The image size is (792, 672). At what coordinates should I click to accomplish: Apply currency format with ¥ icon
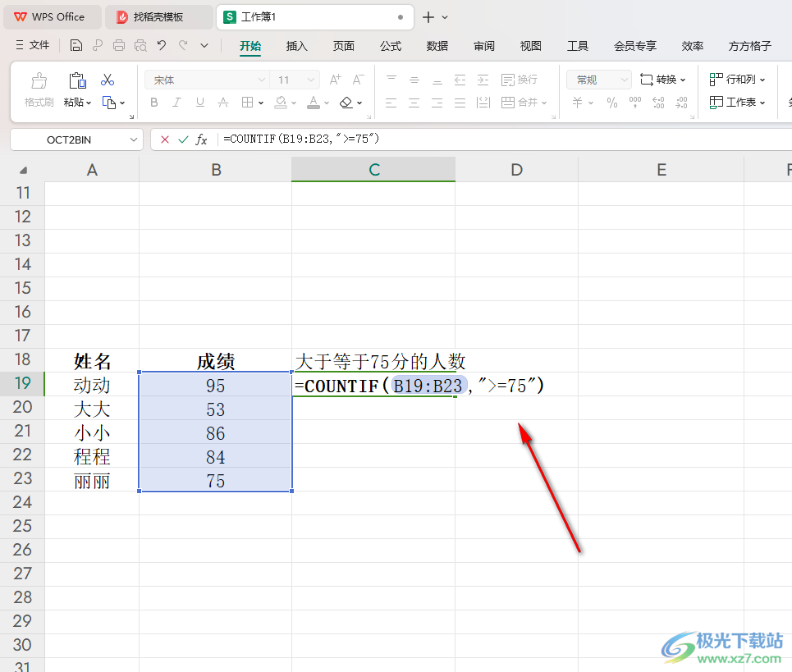(577, 103)
